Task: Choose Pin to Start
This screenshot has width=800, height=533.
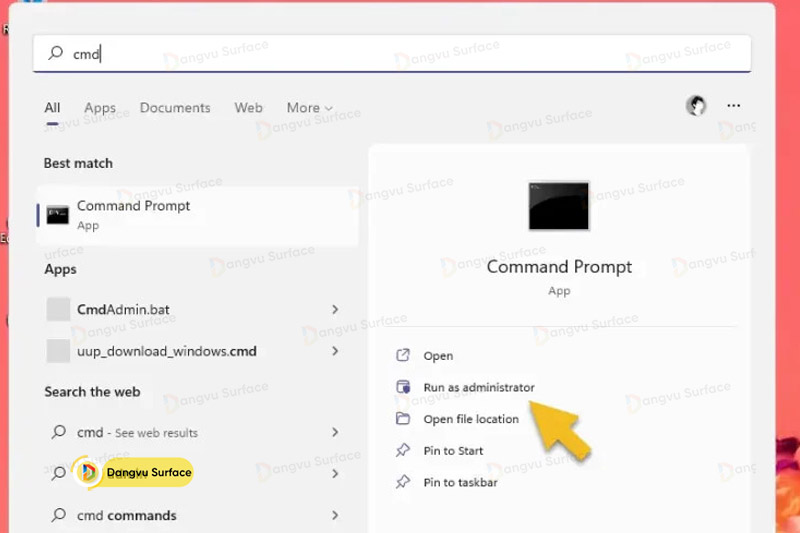Action: click(x=453, y=451)
